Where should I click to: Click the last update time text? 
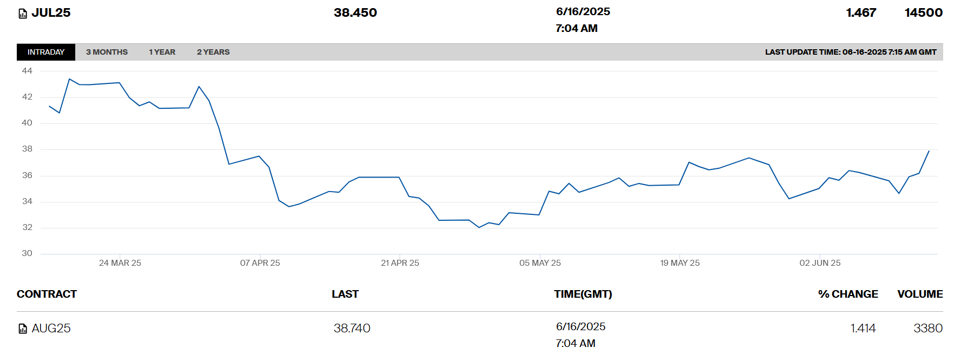tap(850, 52)
